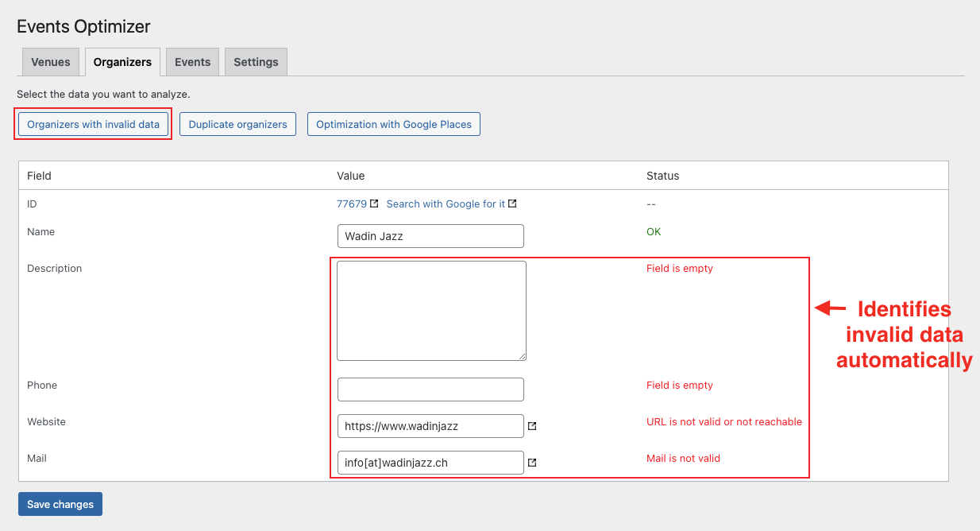980x531 pixels.
Task: Click the Mail field with info[at]wadinjazz.ch
Action: (430, 463)
